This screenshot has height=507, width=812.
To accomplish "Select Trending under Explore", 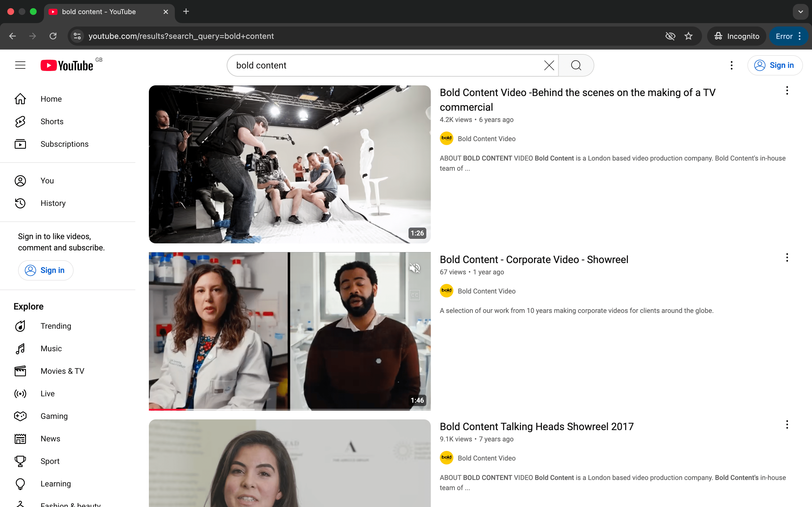I will pos(56,326).
